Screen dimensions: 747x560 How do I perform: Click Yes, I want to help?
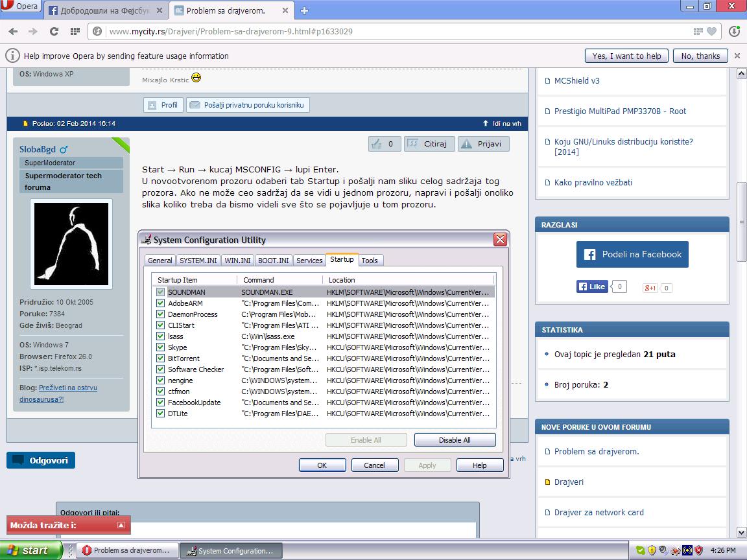[626, 56]
